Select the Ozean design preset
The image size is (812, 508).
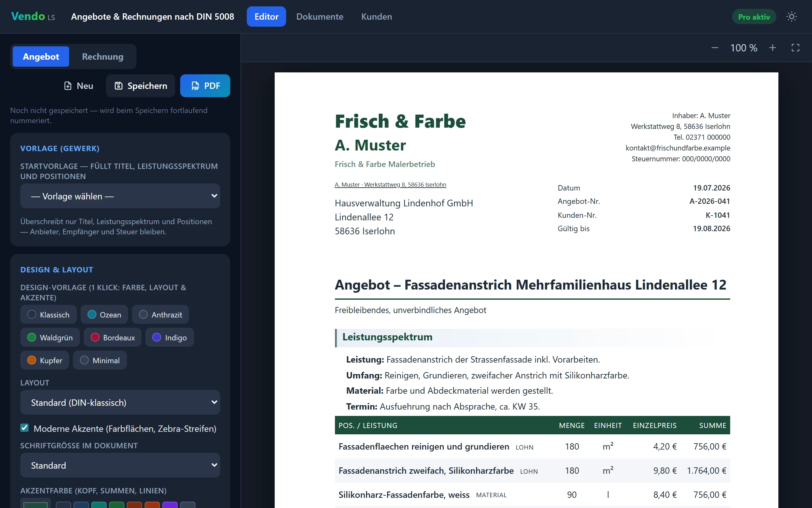104,314
